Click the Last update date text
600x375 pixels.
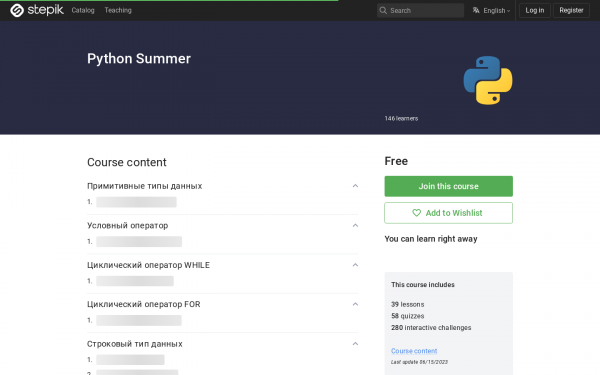coord(419,362)
